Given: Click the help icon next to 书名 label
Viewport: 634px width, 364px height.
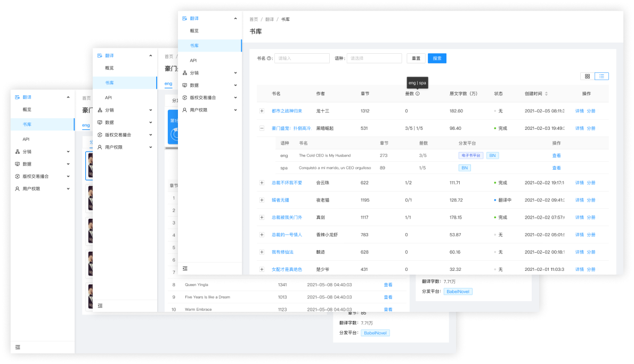Looking at the screenshot, I should [270, 59].
